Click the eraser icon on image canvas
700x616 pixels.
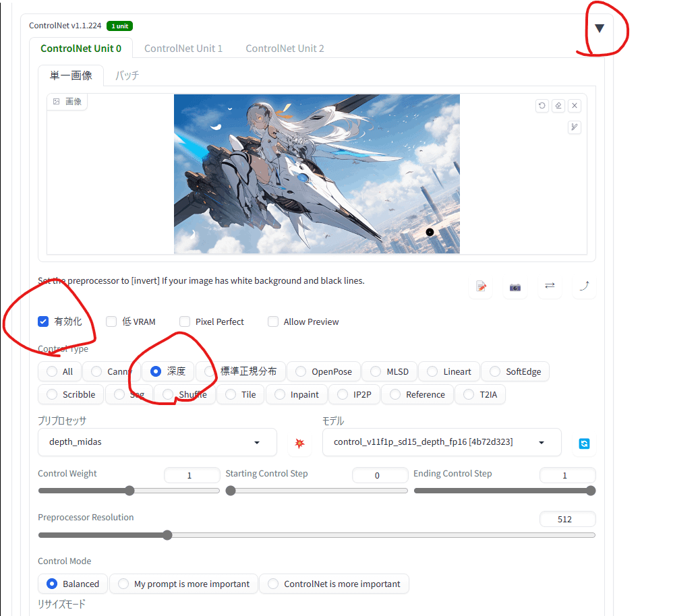[x=558, y=106]
